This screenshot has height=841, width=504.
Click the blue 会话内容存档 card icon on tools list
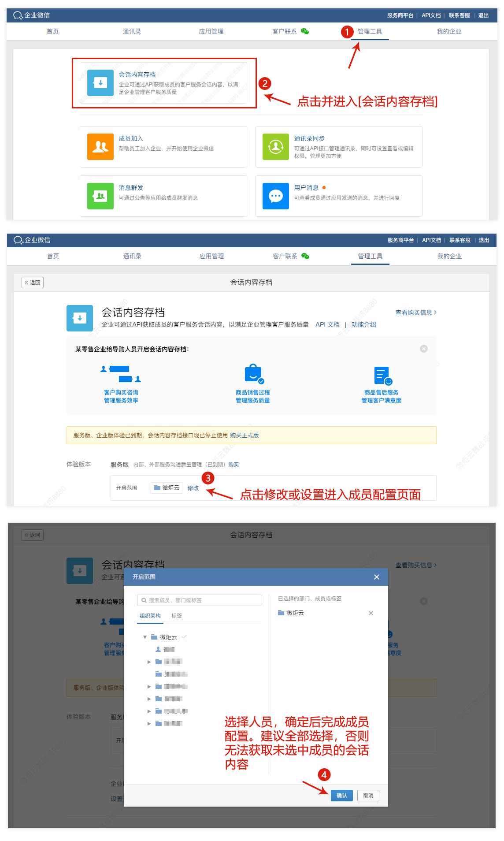coord(100,82)
